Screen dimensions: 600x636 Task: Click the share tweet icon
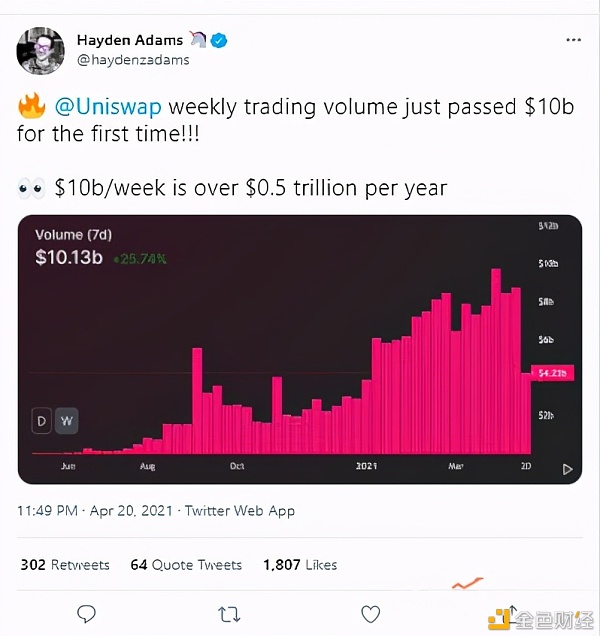pyautogui.click(x=511, y=613)
